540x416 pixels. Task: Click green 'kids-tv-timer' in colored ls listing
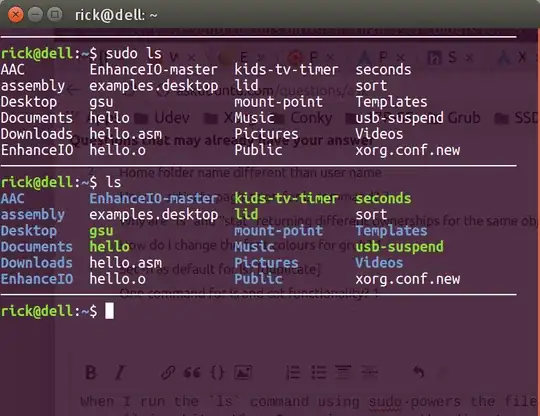pos(286,199)
